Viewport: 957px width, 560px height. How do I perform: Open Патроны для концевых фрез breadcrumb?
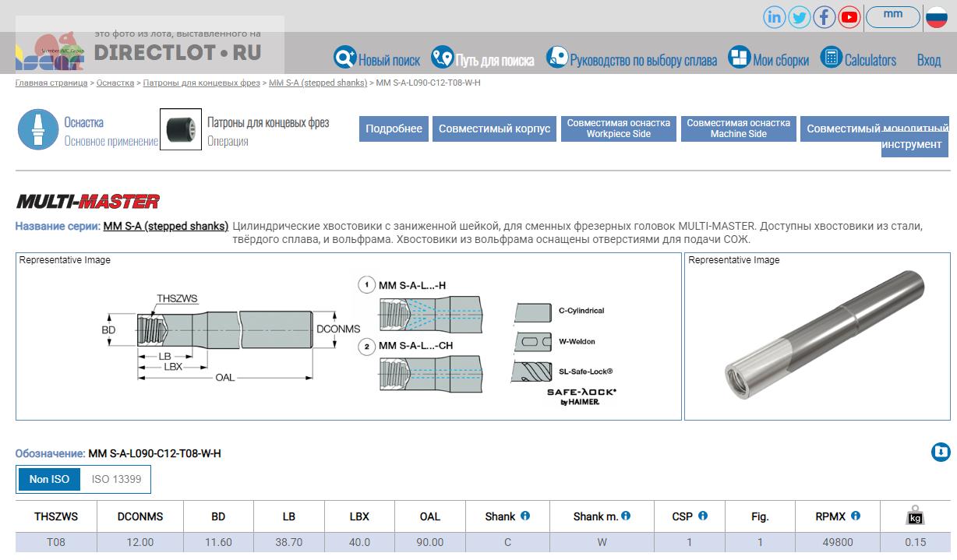pyautogui.click(x=202, y=83)
